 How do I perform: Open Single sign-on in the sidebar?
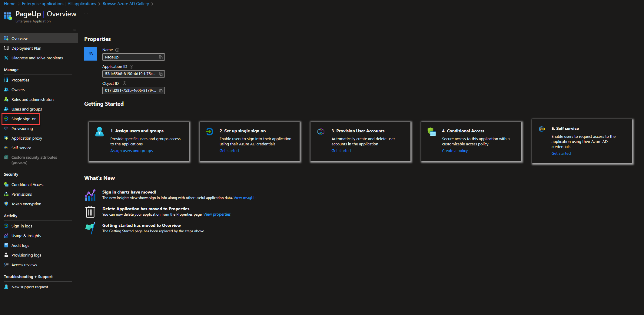pos(24,119)
